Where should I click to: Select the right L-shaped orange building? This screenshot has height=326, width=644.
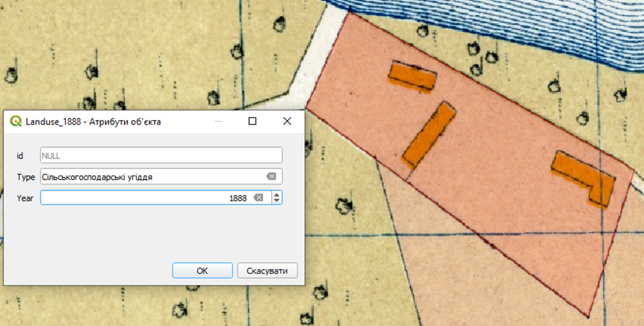pos(584,176)
